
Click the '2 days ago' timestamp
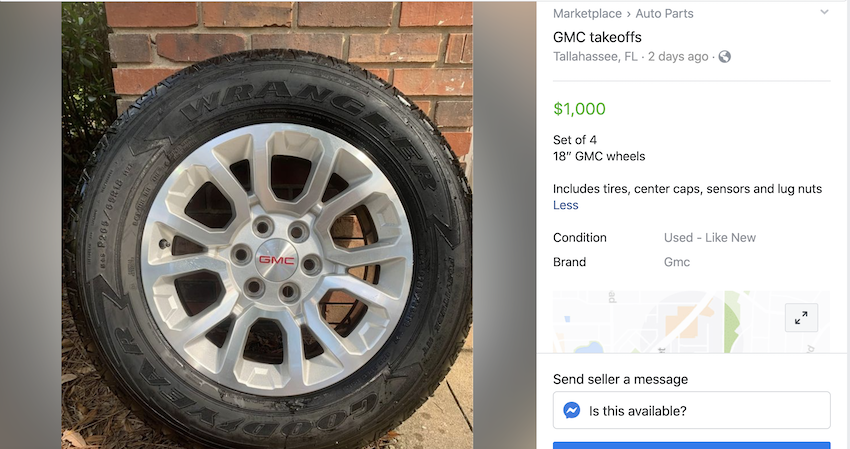coord(677,57)
